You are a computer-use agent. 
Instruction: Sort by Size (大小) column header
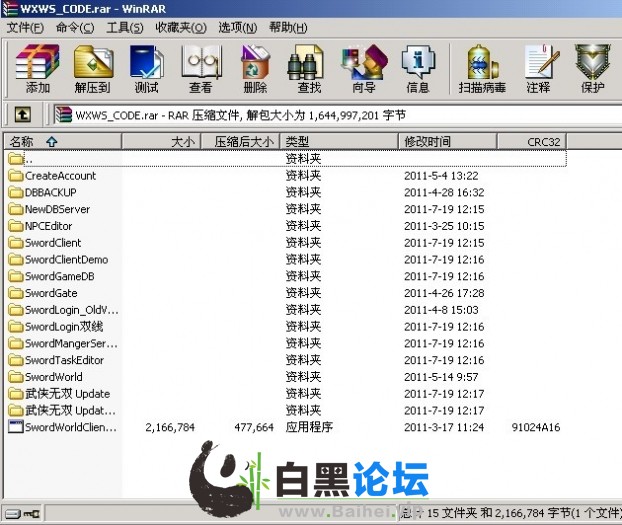(161, 142)
